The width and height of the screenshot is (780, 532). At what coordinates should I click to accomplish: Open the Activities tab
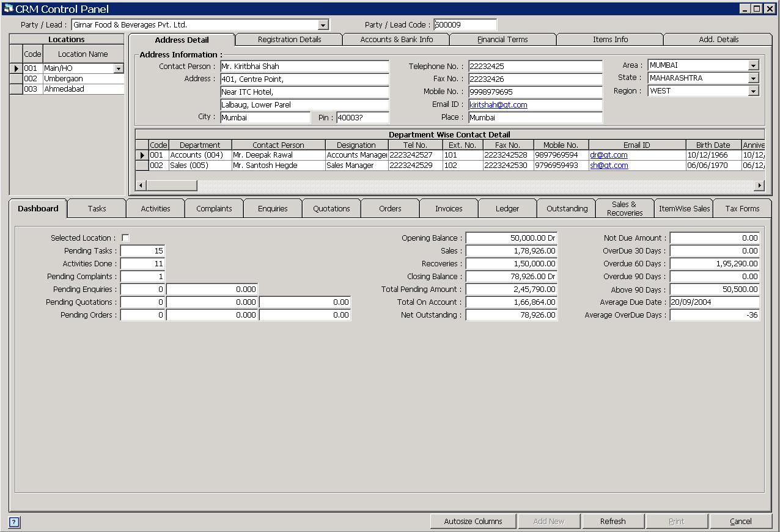(155, 208)
